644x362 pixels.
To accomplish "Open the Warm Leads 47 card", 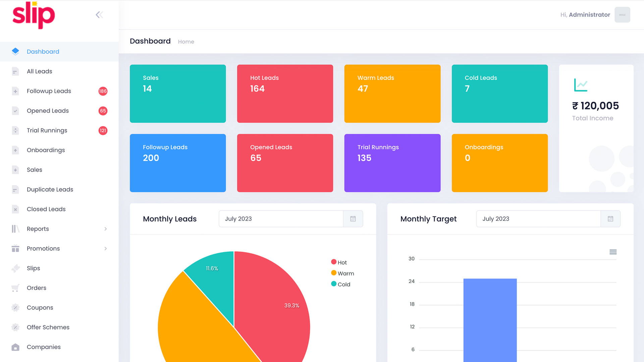I will coord(392,94).
